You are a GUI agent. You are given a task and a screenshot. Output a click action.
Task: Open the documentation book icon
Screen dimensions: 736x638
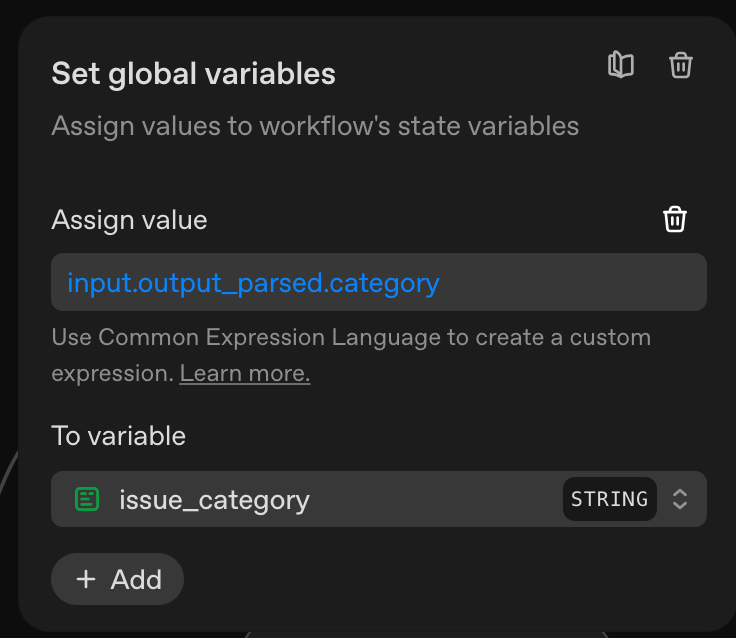pos(621,66)
